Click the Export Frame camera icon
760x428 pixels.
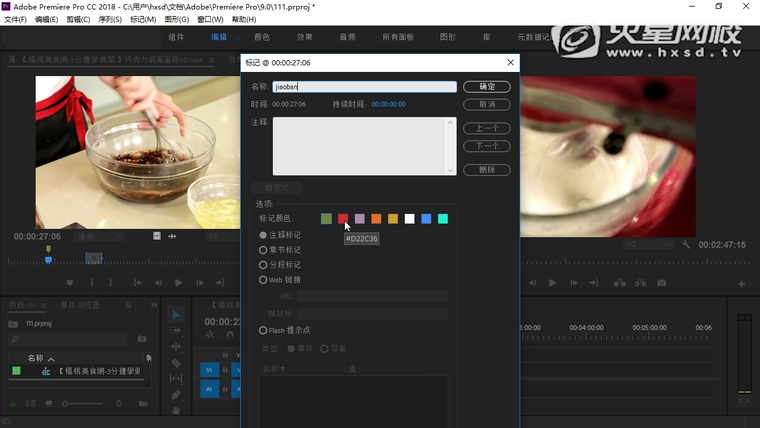(x=661, y=283)
